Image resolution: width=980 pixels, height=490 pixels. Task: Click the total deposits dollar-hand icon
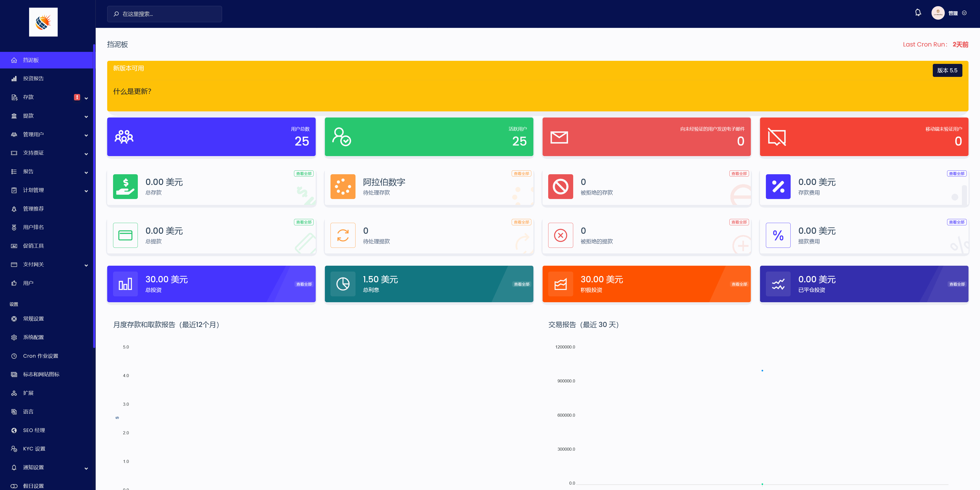click(x=125, y=186)
